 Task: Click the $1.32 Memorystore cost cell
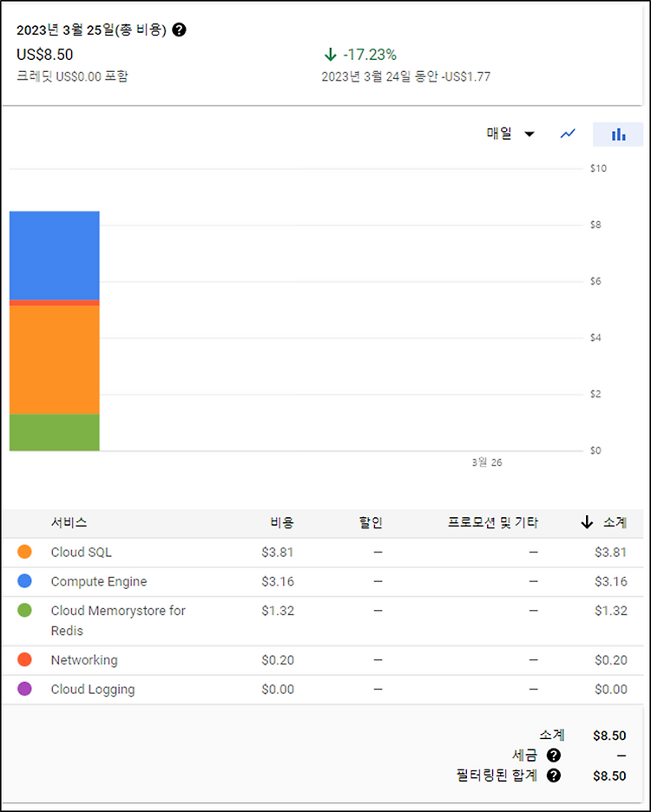click(x=278, y=611)
